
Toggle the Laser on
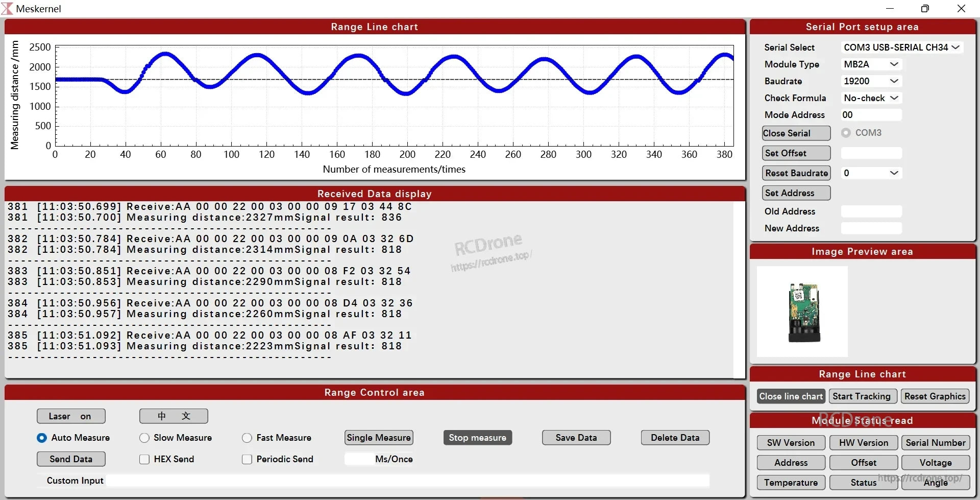[x=70, y=416]
